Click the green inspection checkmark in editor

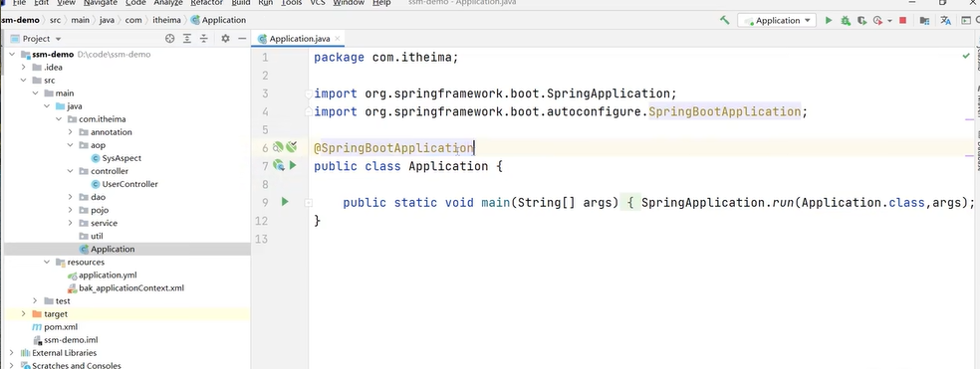(966, 56)
